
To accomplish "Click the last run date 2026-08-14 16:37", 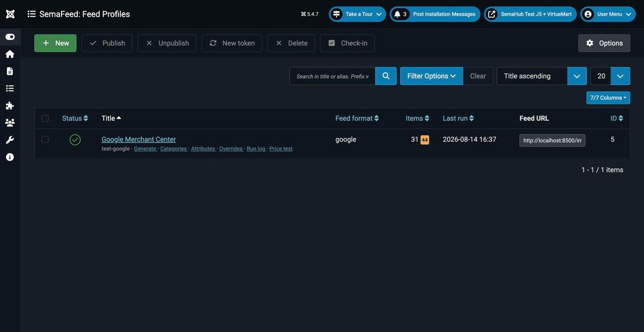I will tap(470, 139).
